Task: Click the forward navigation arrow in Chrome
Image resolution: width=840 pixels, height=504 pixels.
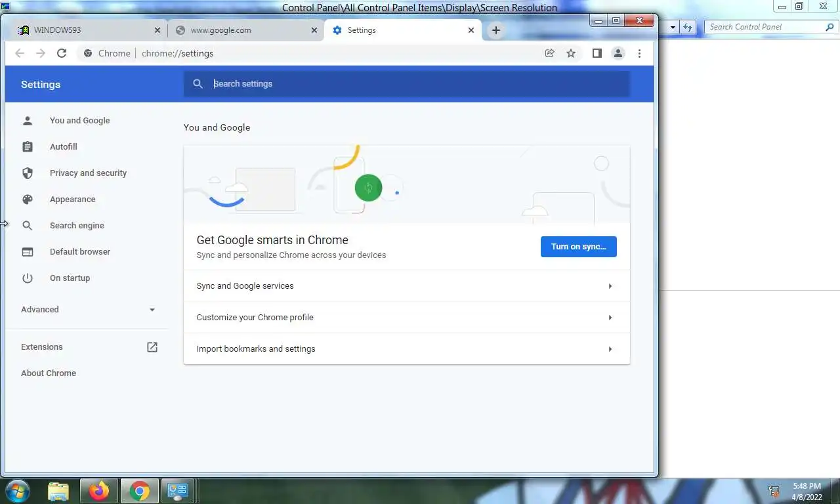Action: (x=41, y=53)
